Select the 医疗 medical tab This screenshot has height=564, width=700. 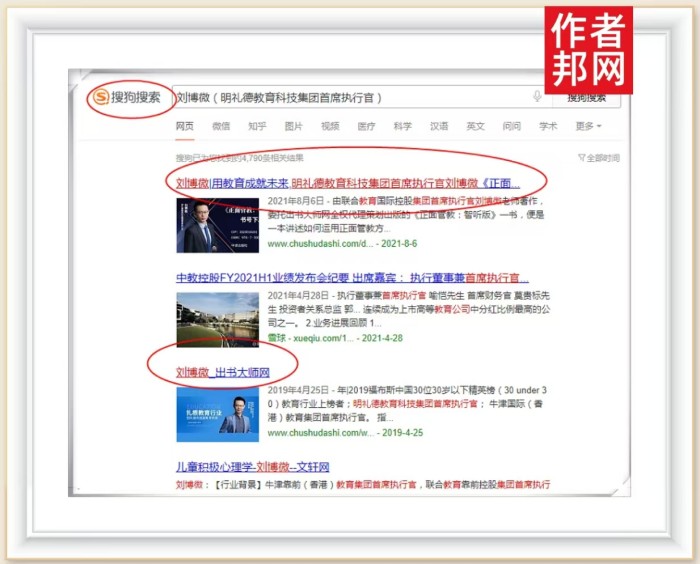click(366, 127)
